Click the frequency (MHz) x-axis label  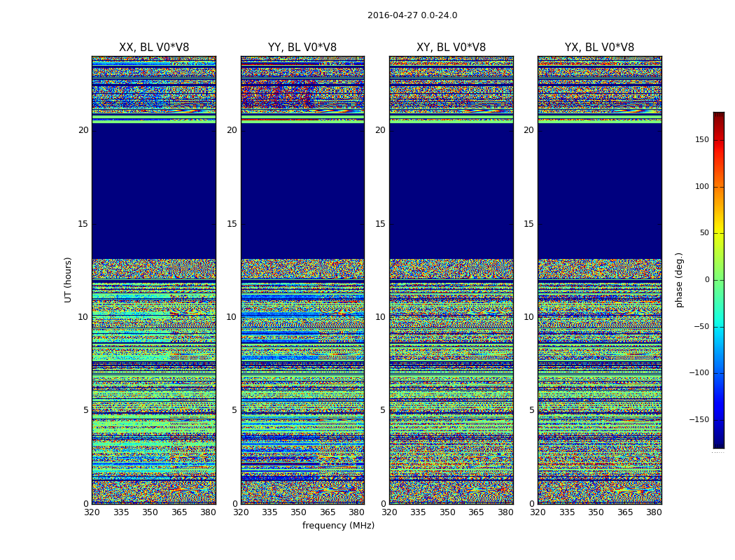(338, 526)
